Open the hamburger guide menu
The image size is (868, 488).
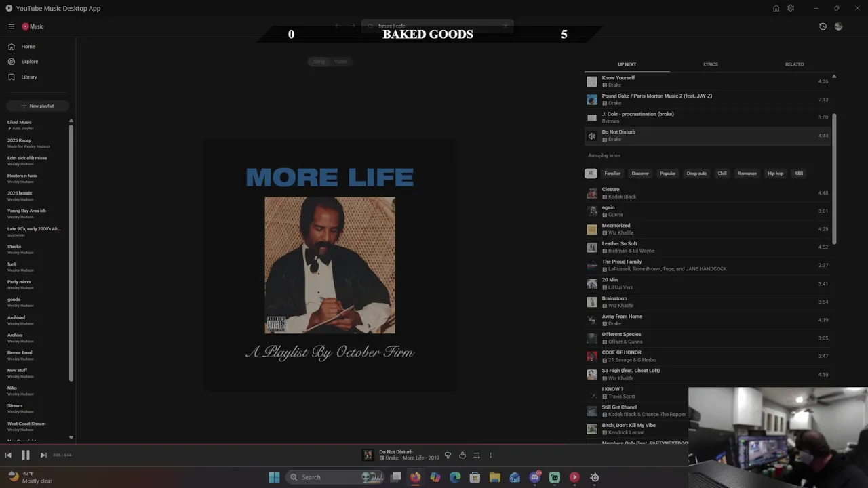tap(12, 26)
